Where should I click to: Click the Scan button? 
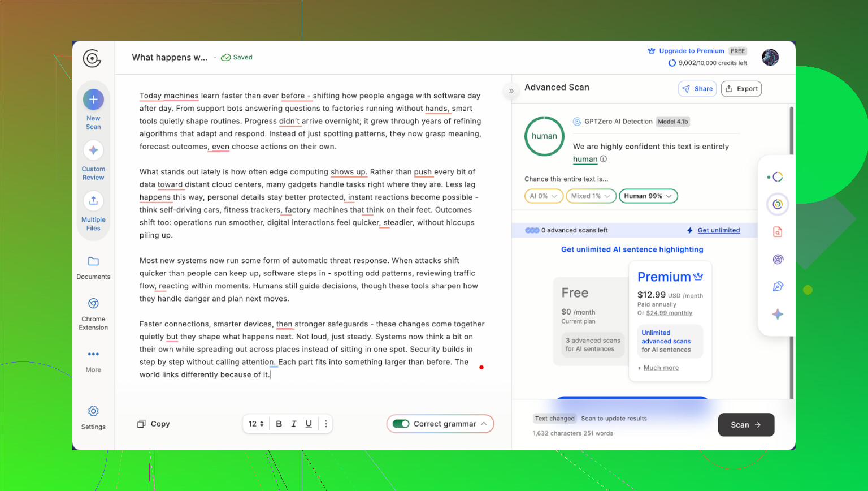pyautogui.click(x=745, y=425)
